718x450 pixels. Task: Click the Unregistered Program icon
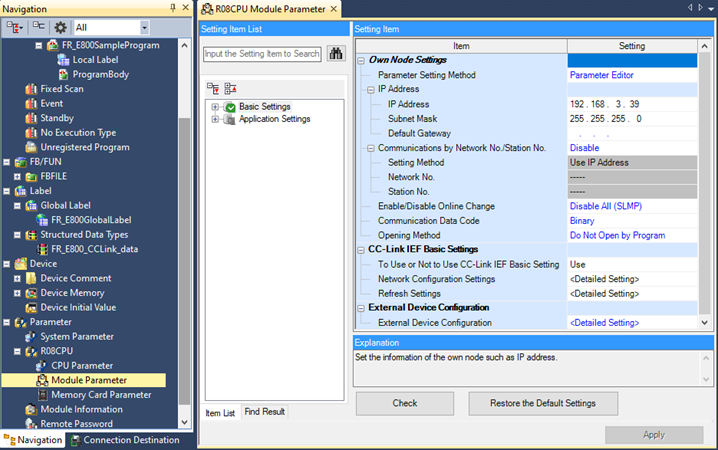point(31,147)
